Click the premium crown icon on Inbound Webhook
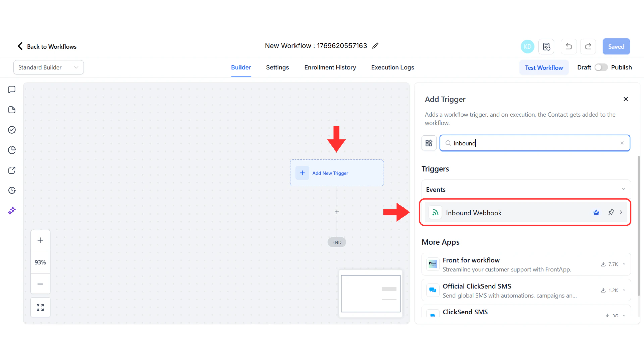The image size is (644, 362). pyautogui.click(x=596, y=212)
